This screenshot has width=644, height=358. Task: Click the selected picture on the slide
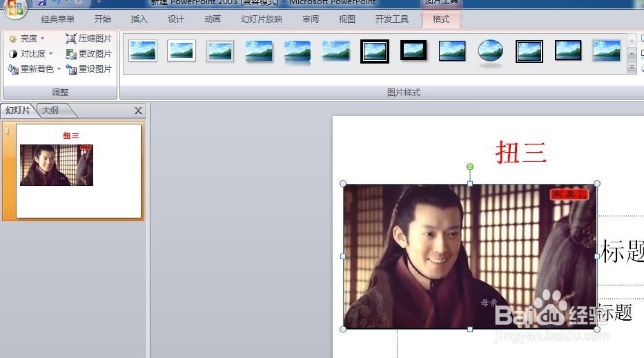469,256
